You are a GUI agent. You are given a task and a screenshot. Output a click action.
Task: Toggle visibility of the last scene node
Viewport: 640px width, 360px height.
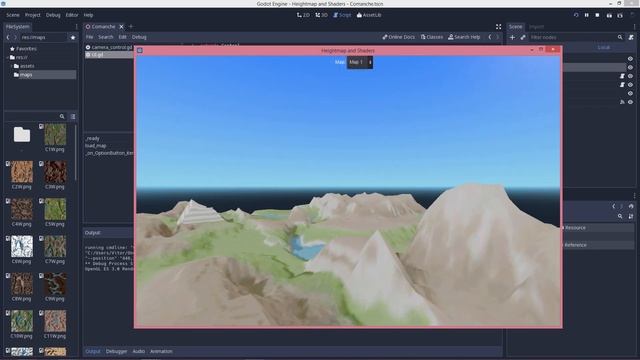630,102
